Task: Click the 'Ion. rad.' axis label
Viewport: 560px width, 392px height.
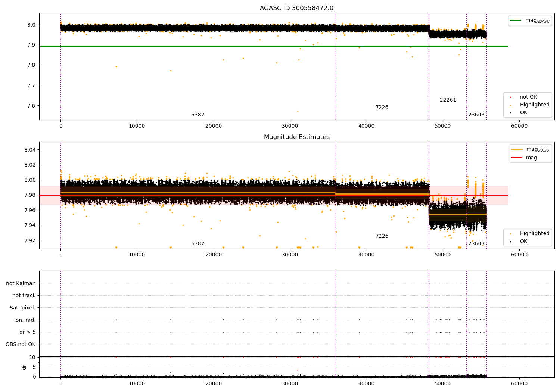Action: click(x=25, y=320)
